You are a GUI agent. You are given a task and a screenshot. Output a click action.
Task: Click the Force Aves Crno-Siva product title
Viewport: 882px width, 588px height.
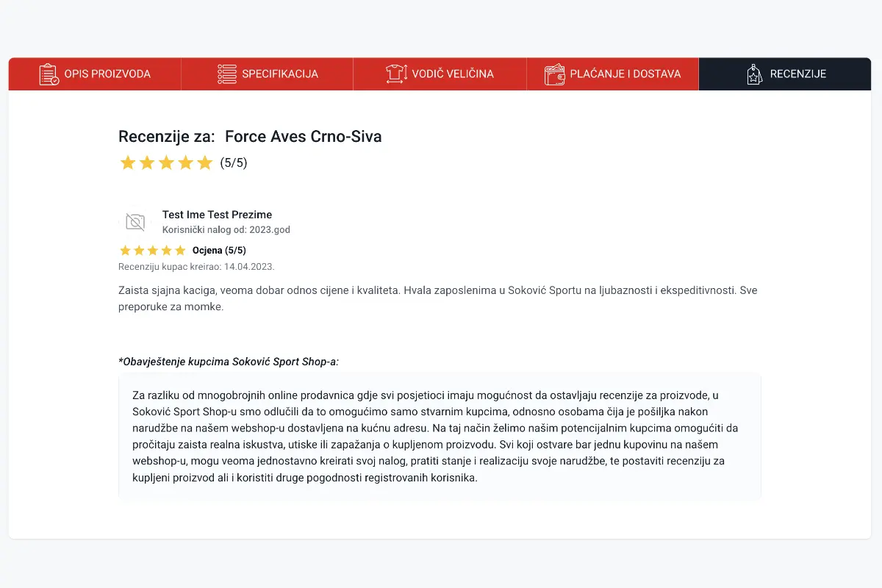pyautogui.click(x=303, y=137)
